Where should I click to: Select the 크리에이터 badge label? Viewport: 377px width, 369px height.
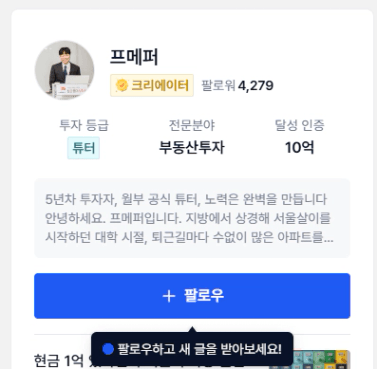(152, 85)
